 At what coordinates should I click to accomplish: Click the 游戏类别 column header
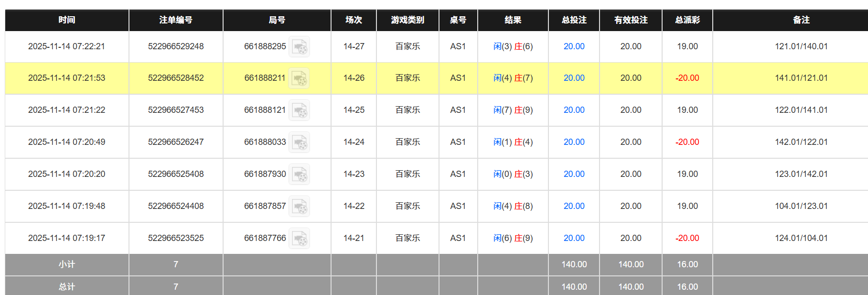(407, 20)
